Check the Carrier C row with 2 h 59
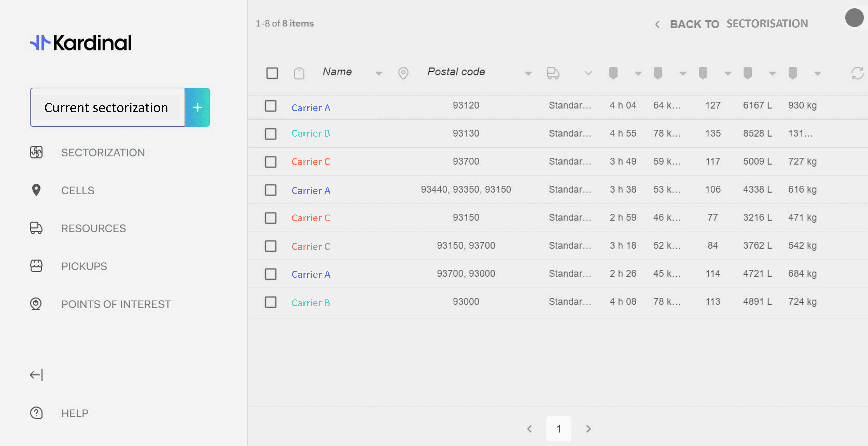Screen dimensions: 868x446 tap(271, 218)
